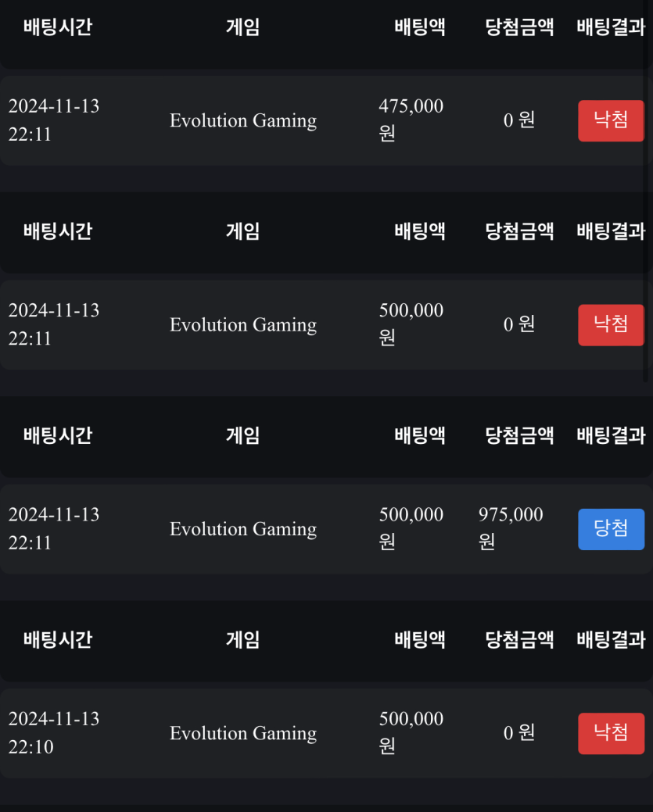Select the 낙첨 badge in the 22:10 entry

coord(611,733)
